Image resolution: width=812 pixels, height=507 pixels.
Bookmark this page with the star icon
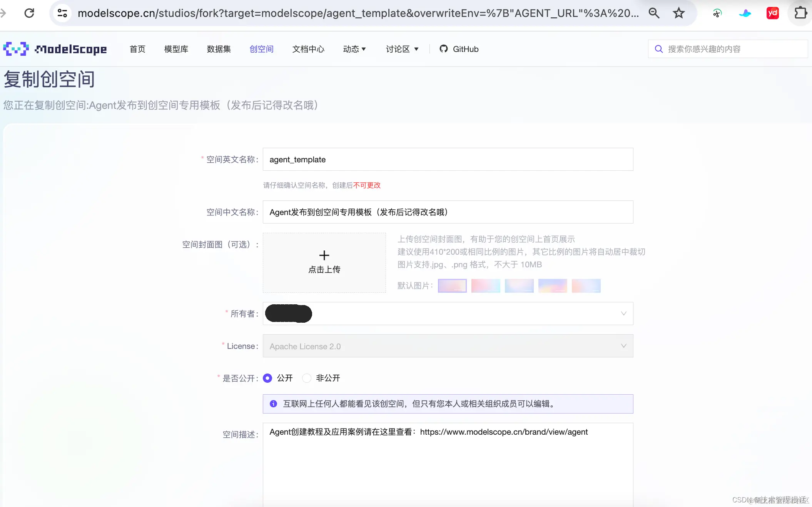[x=679, y=13]
